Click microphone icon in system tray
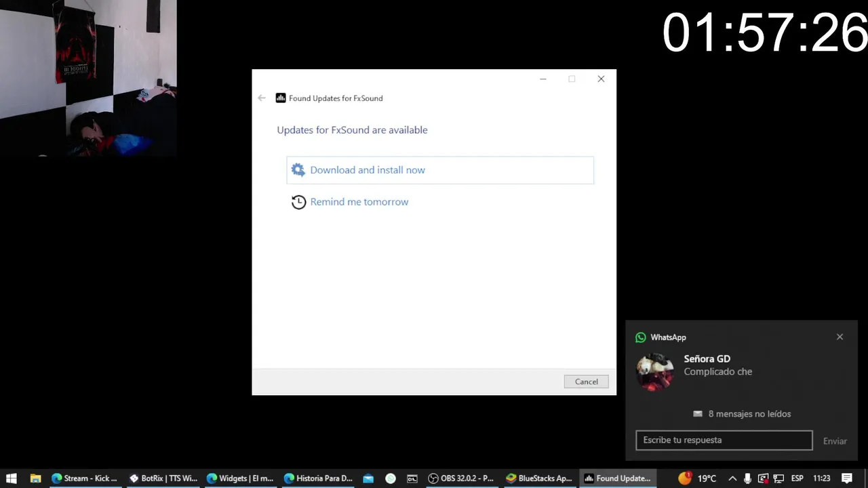The width and height of the screenshot is (868, 488). 747,479
